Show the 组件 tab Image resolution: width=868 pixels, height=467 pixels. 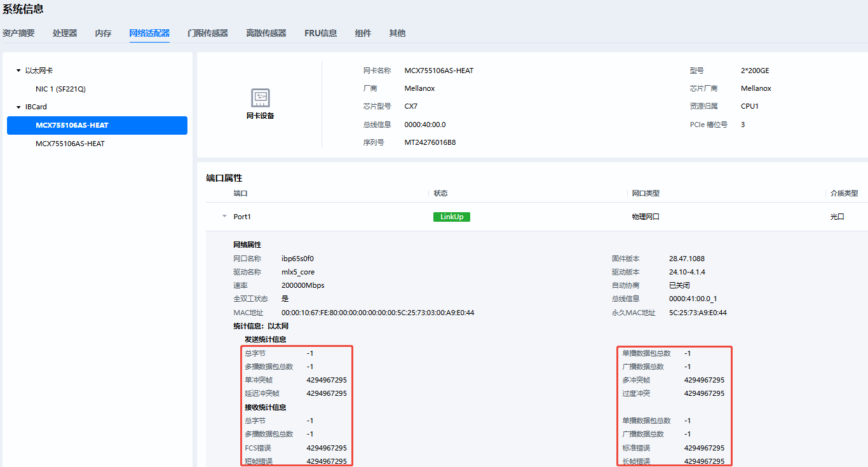point(363,33)
